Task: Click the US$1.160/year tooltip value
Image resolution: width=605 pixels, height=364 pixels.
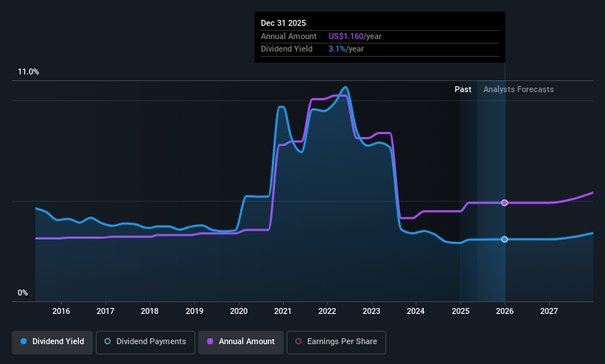Action: 355,36
